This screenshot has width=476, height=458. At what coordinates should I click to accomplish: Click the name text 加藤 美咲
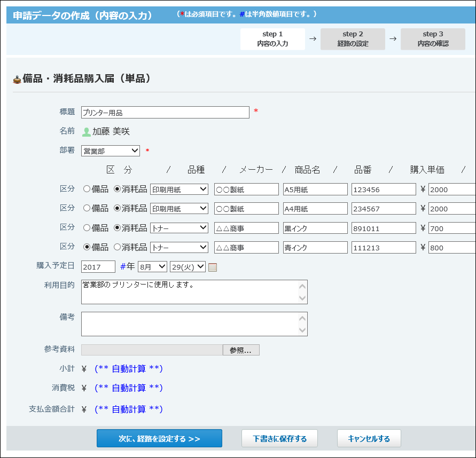point(111,131)
